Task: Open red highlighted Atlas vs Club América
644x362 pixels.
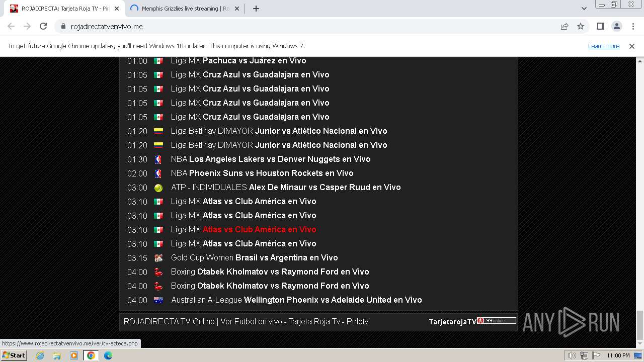Action: point(259,229)
